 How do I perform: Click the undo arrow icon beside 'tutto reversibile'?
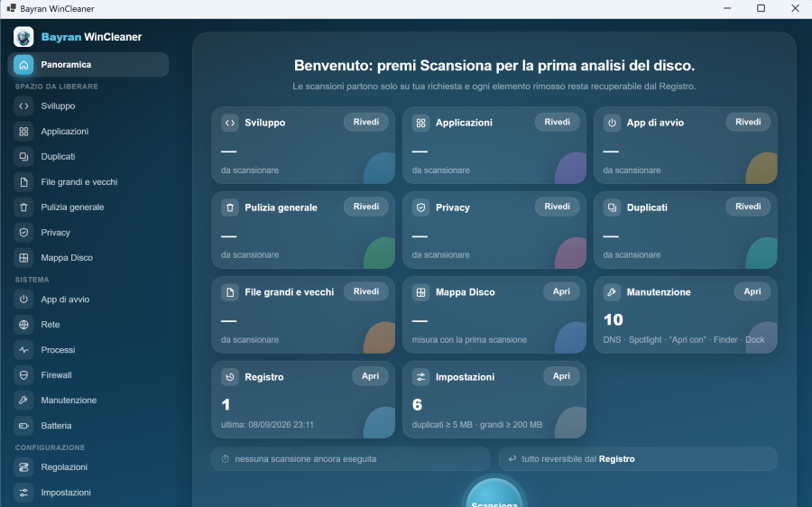(x=512, y=459)
